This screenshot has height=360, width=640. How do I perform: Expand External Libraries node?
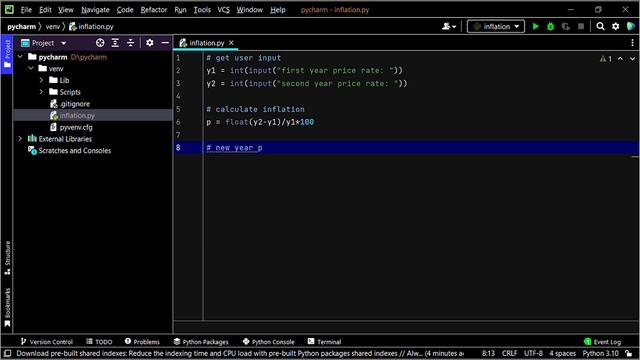point(20,139)
